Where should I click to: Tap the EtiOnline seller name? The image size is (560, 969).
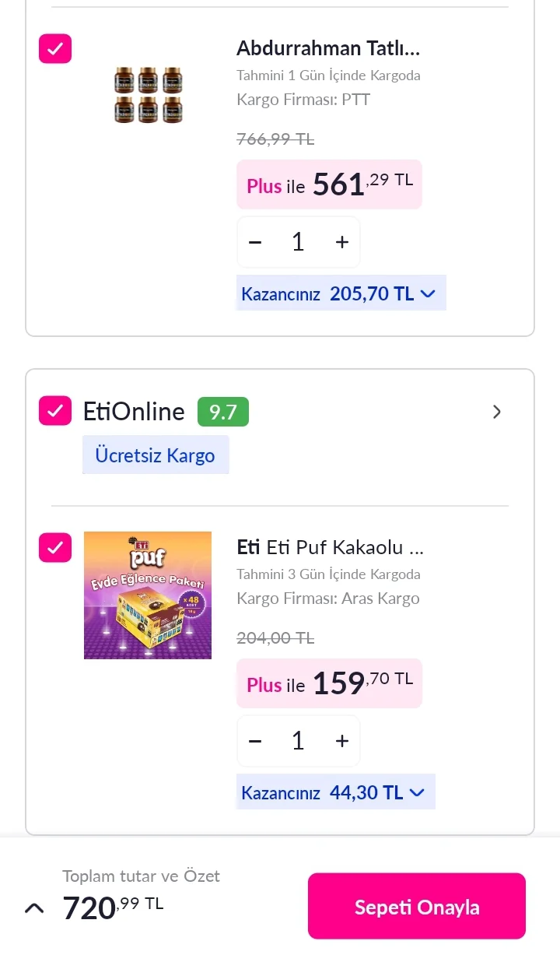pos(134,411)
